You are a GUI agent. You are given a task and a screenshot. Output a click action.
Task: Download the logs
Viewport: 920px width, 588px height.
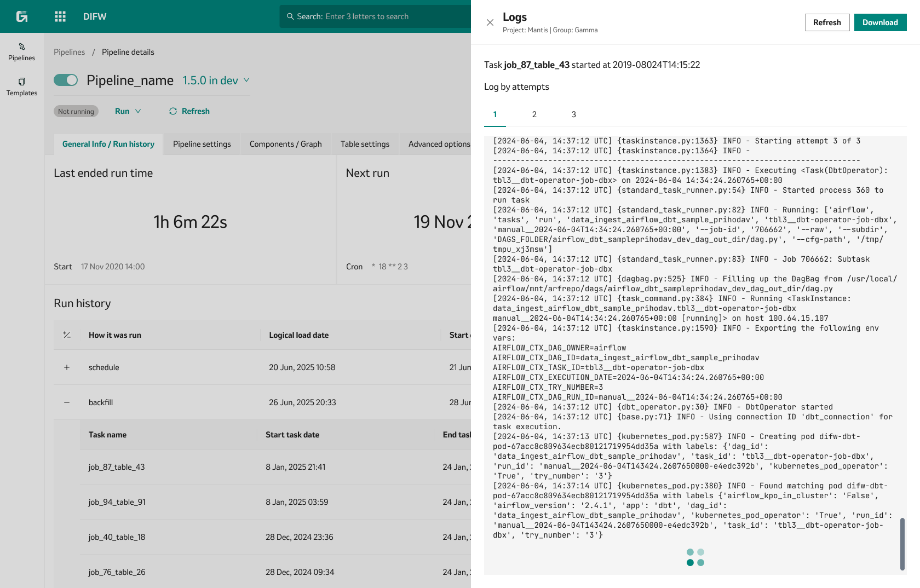click(880, 22)
